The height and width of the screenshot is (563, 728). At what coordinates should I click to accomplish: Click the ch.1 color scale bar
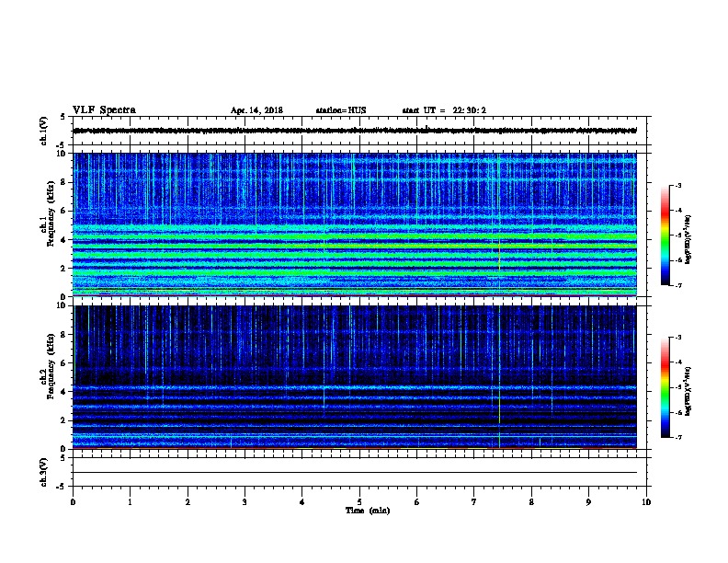(x=665, y=236)
